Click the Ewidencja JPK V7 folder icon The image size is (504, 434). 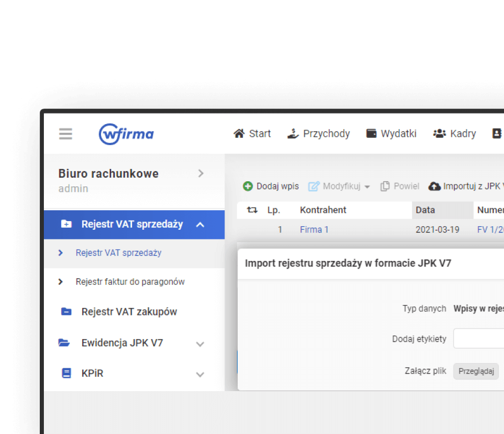click(65, 343)
